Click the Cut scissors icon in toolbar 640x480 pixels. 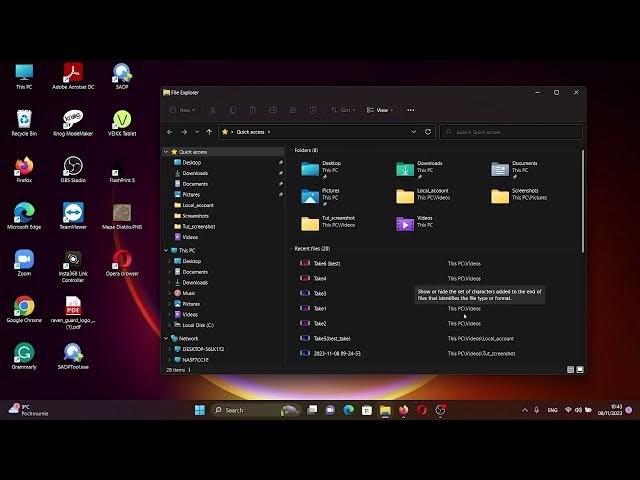coord(213,110)
